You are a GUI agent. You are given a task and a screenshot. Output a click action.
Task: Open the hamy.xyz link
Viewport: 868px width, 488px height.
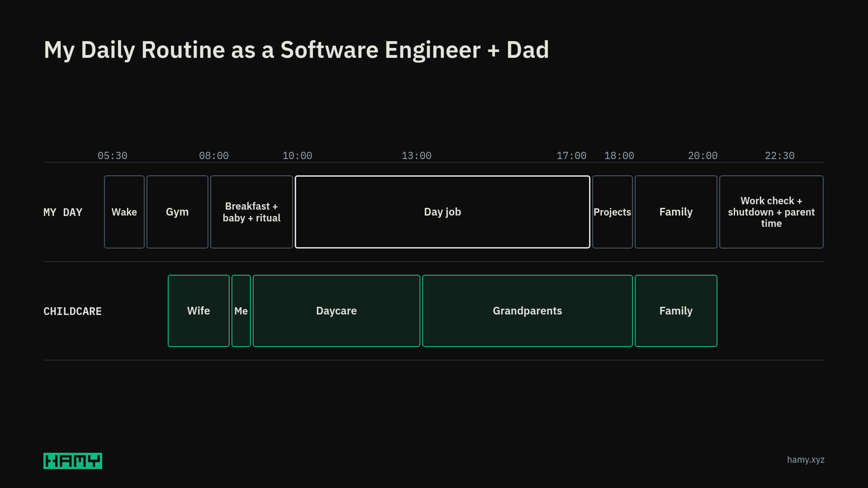806,460
